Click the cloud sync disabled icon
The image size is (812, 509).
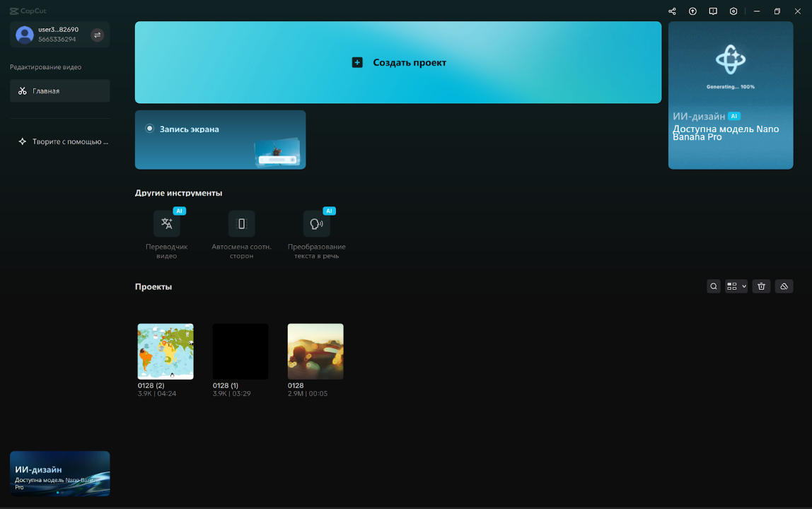784,286
